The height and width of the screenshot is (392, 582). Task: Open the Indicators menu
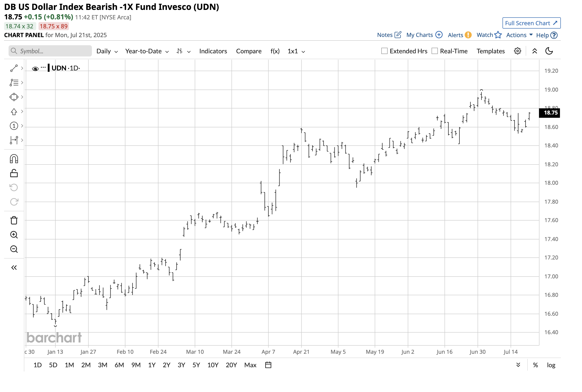213,51
